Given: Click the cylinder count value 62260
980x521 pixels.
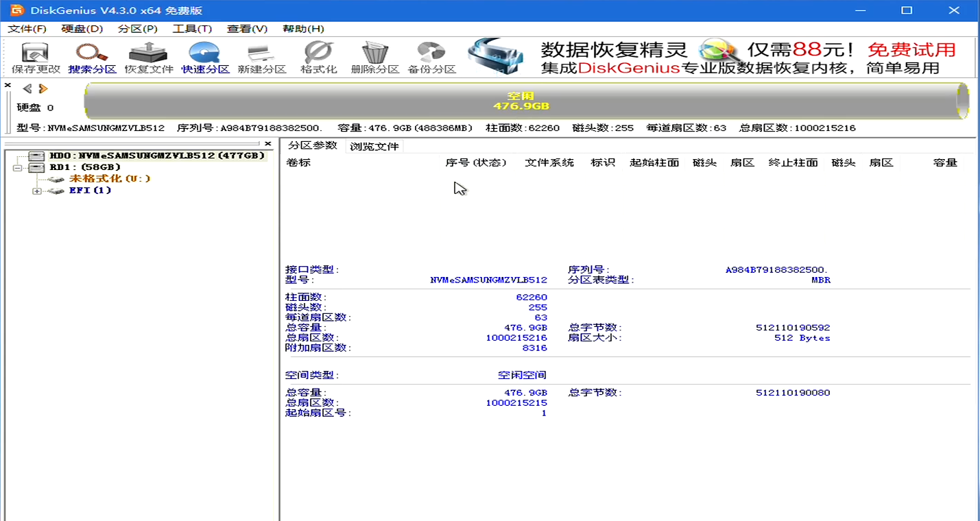Looking at the screenshot, I should (x=531, y=298).
